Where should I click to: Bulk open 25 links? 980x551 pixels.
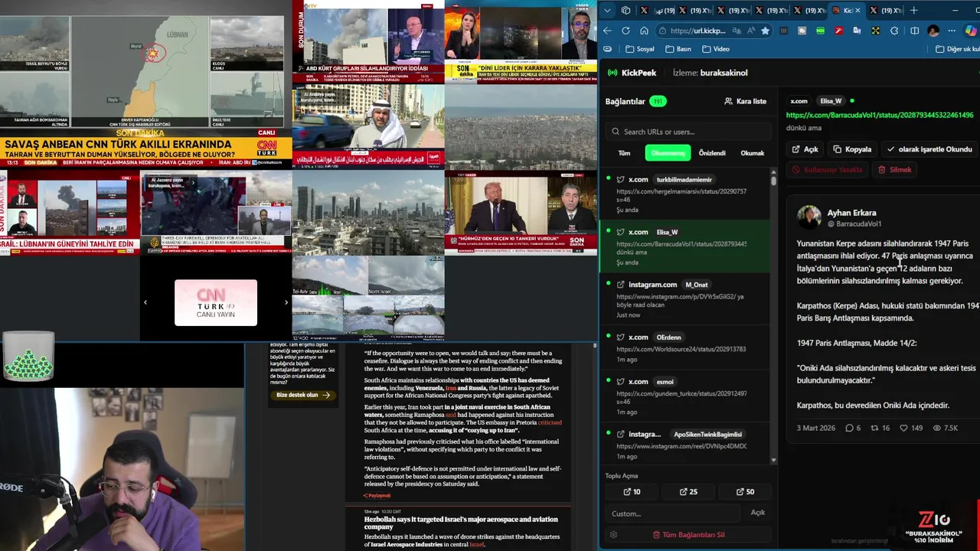click(x=688, y=492)
